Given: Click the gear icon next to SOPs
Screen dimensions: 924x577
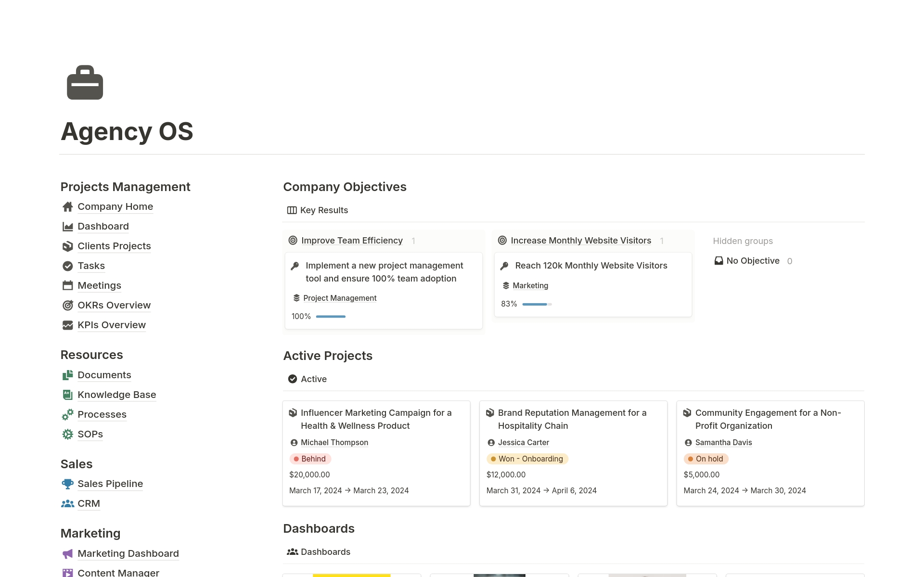Looking at the screenshot, I should coord(68,434).
